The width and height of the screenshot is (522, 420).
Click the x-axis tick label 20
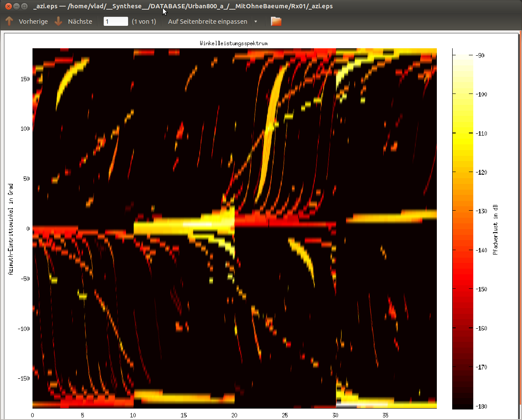click(x=234, y=415)
